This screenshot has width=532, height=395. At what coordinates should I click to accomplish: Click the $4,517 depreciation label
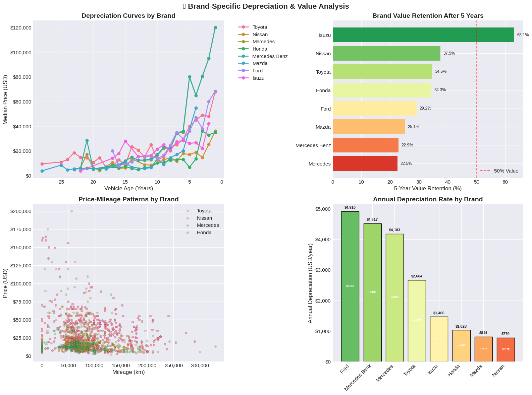[372, 220]
